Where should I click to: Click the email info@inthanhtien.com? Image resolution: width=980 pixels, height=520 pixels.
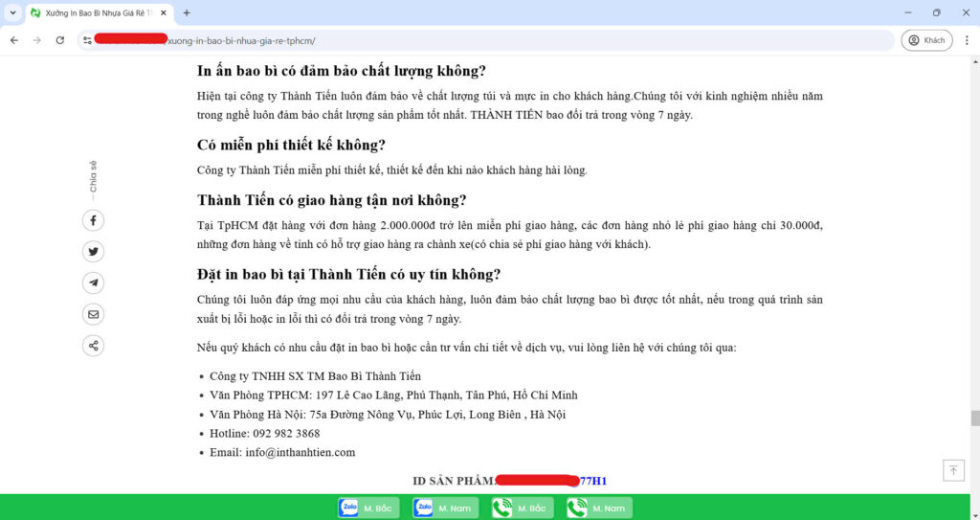[x=300, y=452]
